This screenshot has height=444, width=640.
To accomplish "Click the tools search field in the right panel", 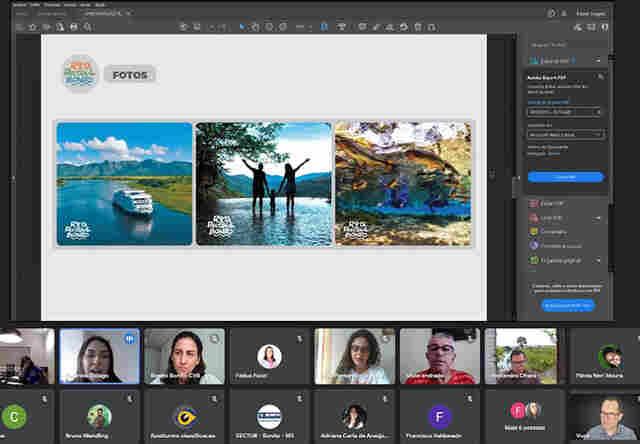I will [x=565, y=45].
